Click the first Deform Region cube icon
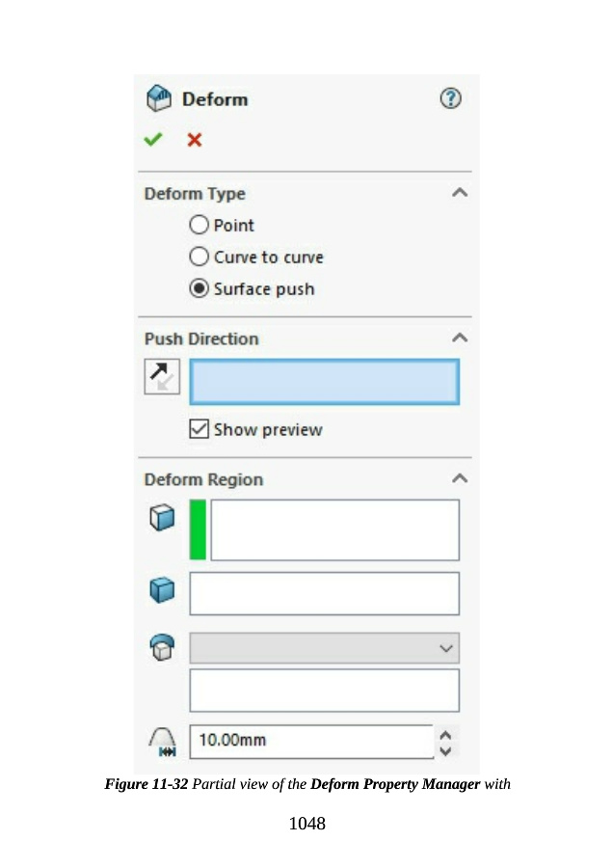 coord(161,519)
